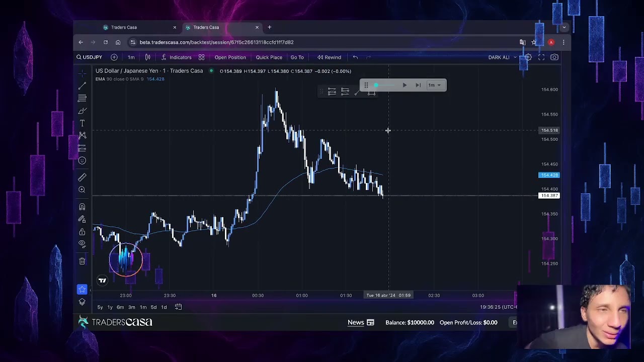Open the Chrome profile avatar
Screen dimensions: 644x362
[551, 42]
